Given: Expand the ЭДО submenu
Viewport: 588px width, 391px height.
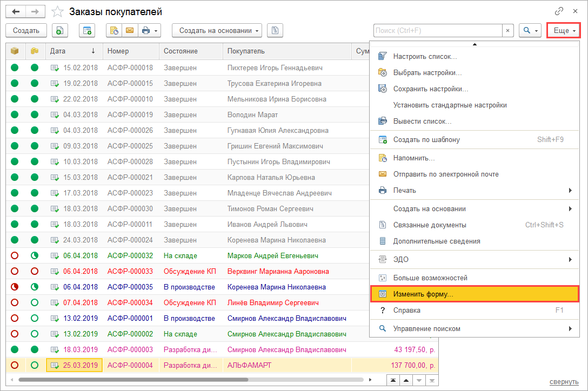Looking at the screenshot, I should coord(474,260).
